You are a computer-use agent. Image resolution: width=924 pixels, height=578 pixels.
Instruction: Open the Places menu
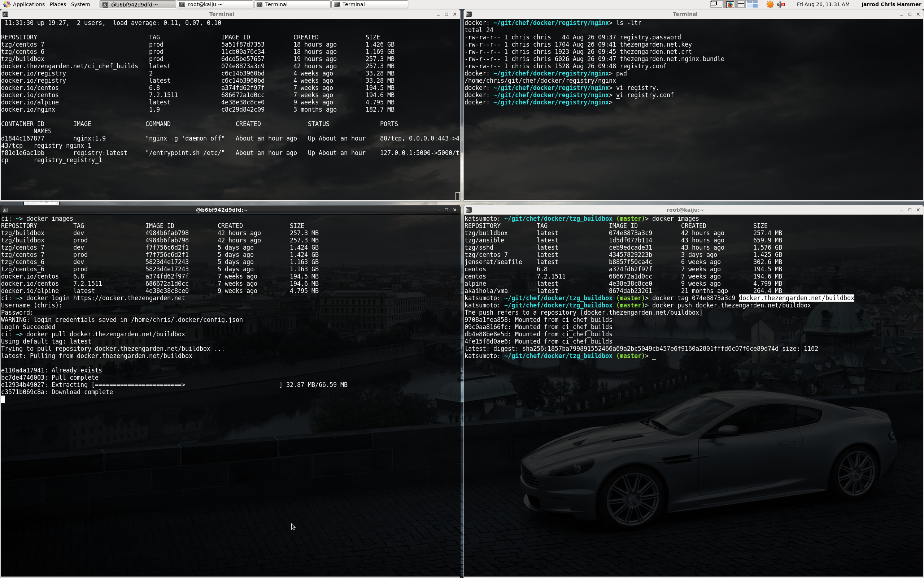point(58,4)
